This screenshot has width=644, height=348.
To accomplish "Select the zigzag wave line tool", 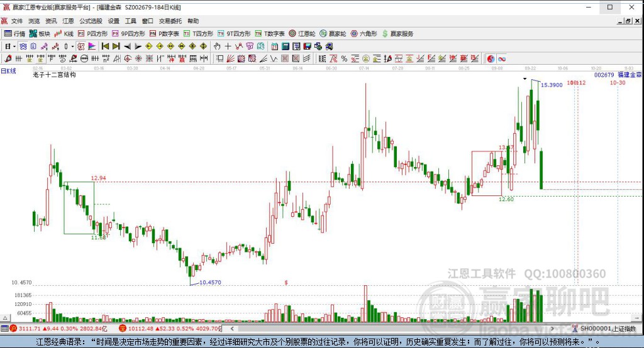I will [274, 58].
